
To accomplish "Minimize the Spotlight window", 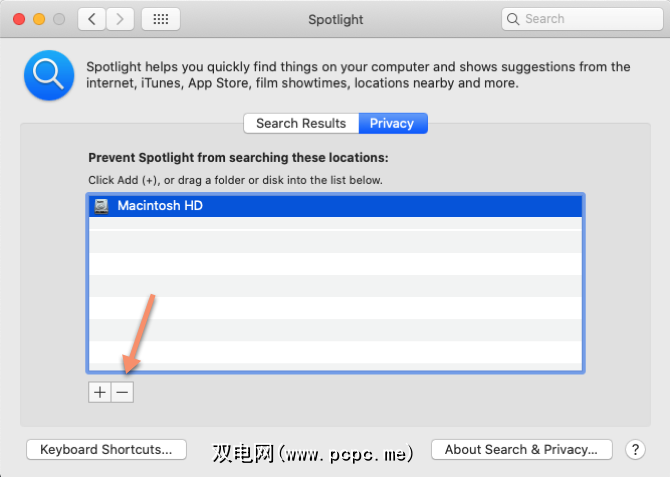I will 40,19.
